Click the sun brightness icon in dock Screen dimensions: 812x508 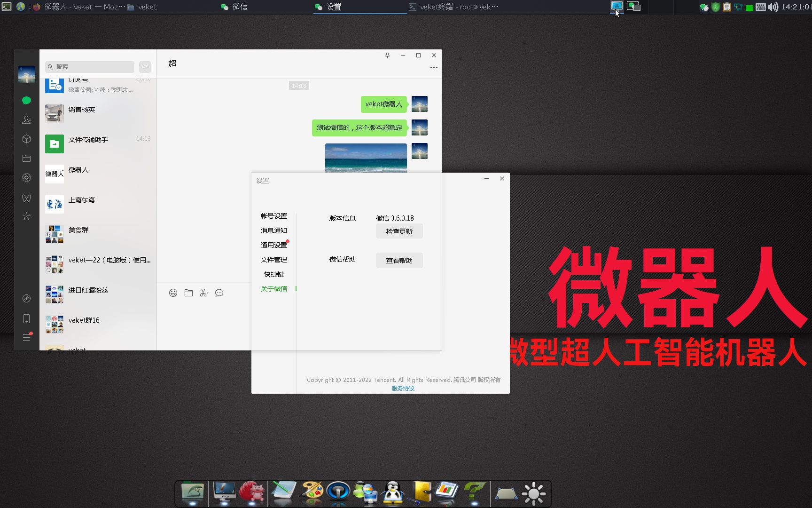(x=533, y=494)
